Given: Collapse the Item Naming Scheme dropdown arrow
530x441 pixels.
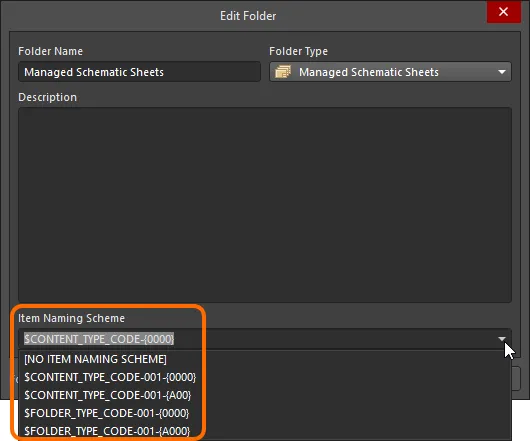Looking at the screenshot, I should click(x=502, y=339).
